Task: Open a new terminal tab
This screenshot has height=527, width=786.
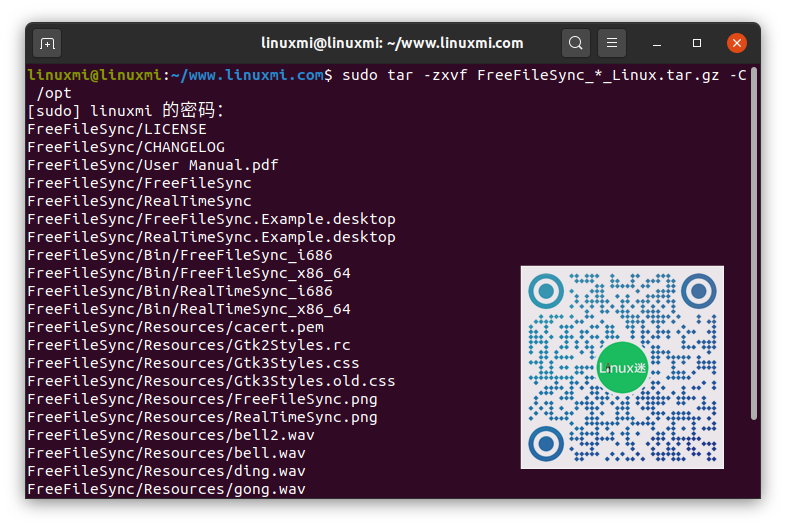Action: [47, 43]
